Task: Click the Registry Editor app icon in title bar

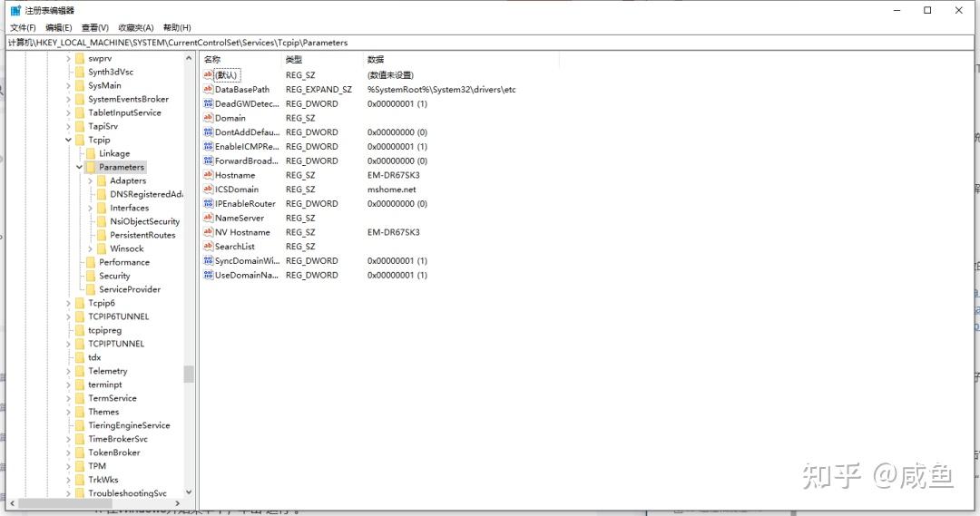Action: pyautogui.click(x=15, y=11)
